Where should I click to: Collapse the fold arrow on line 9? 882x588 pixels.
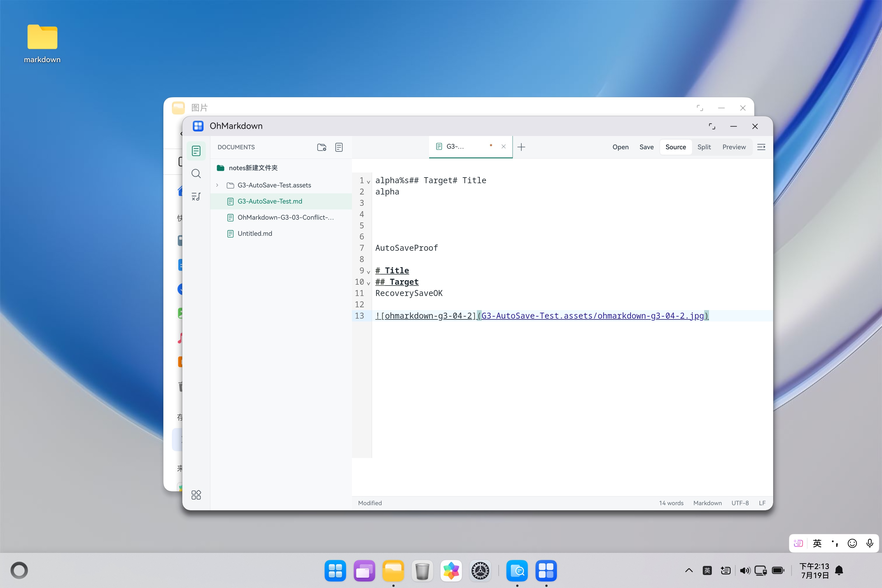point(368,272)
